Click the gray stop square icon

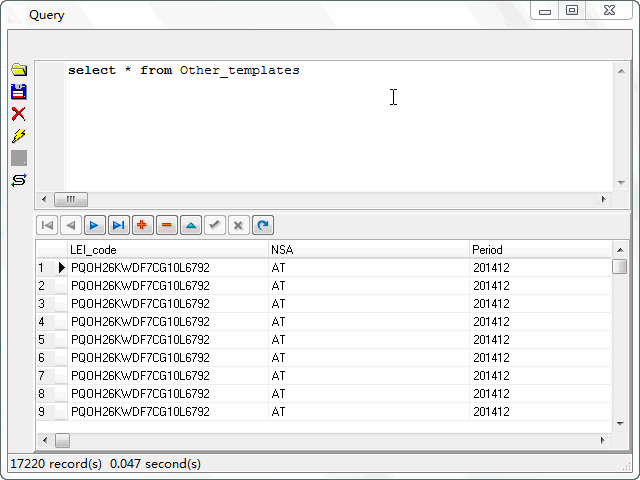coord(18,158)
